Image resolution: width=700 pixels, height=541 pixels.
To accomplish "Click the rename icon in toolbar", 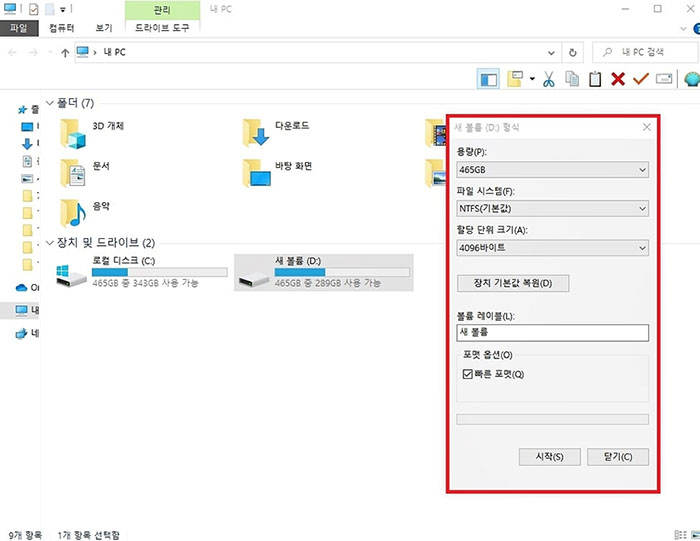I will point(664,79).
